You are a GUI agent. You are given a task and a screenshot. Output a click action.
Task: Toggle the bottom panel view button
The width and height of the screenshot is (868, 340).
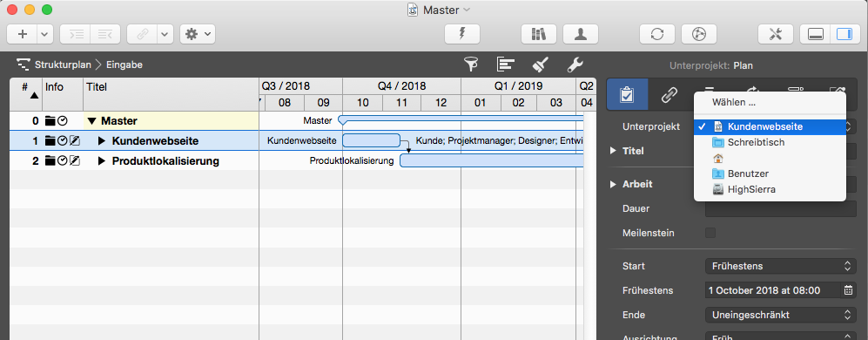tap(815, 34)
